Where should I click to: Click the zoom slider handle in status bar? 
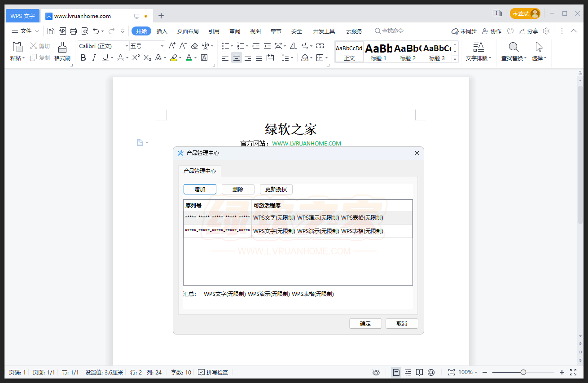point(523,372)
